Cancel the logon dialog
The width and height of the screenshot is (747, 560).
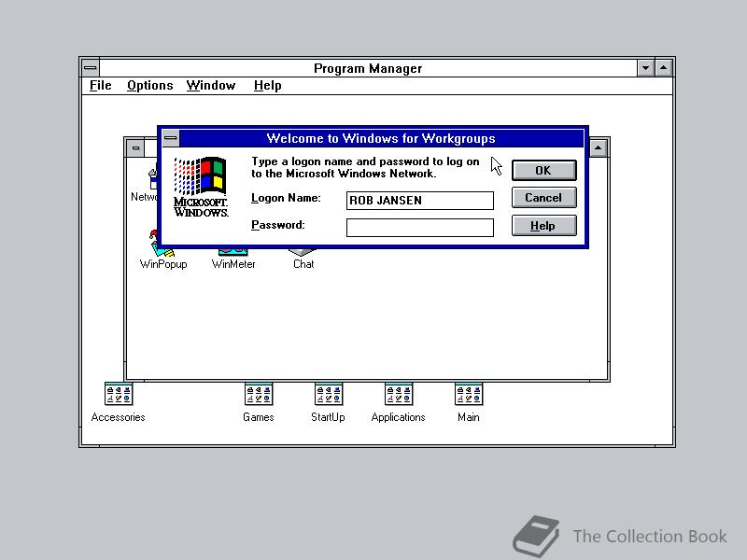pos(544,198)
